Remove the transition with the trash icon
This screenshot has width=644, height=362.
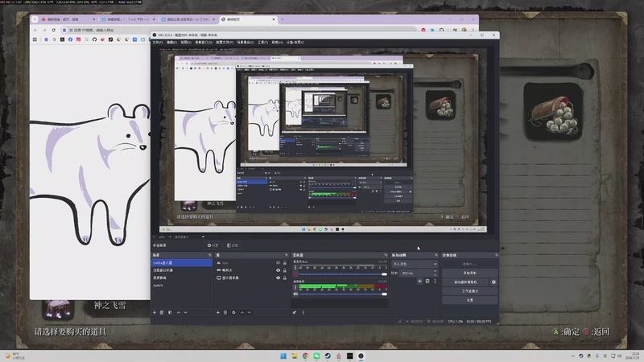click(427, 281)
